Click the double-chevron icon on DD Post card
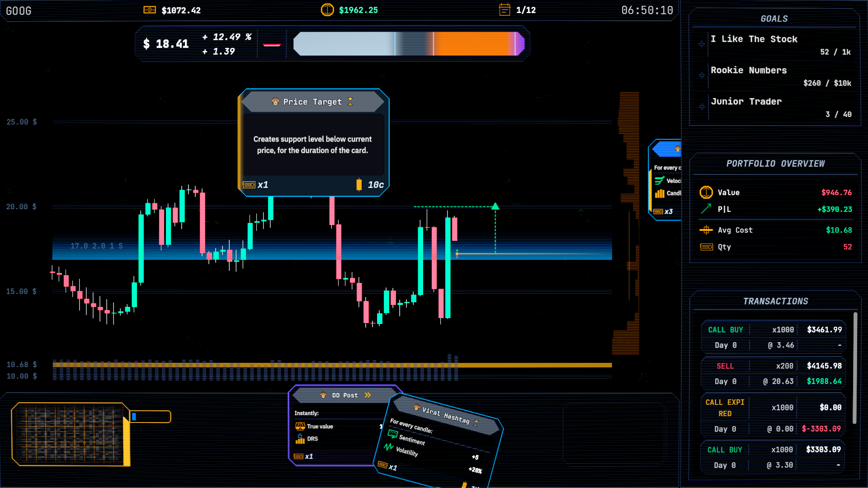 click(368, 395)
